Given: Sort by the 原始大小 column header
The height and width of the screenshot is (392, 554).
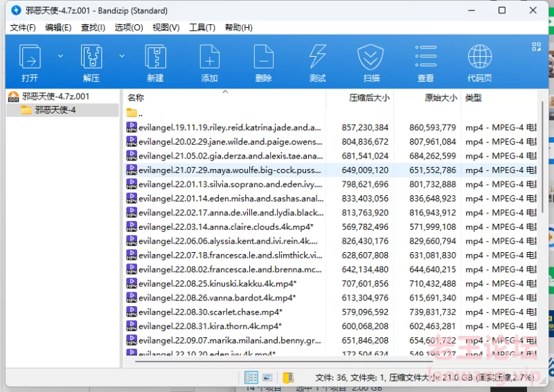Looking at the screenshot, I should pyautogui.click(x=427, y=98).
